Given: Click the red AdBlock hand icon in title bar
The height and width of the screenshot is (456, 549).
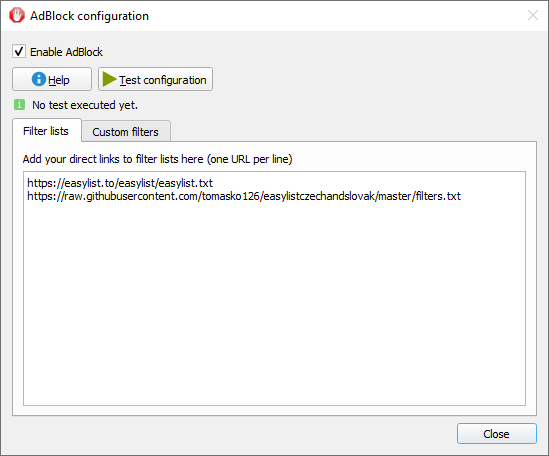Looking at the screenshot, I should (17, 15).
